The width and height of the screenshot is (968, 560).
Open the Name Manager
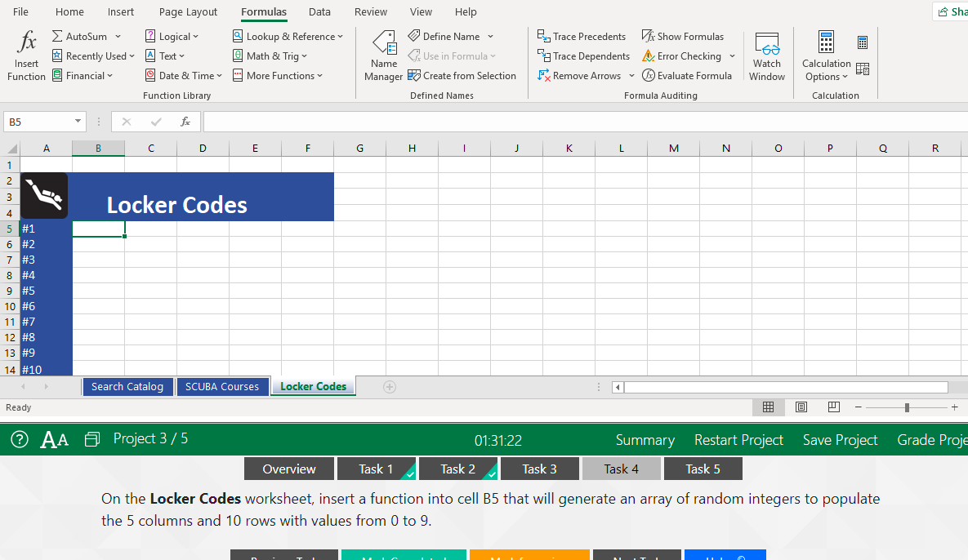383,54
